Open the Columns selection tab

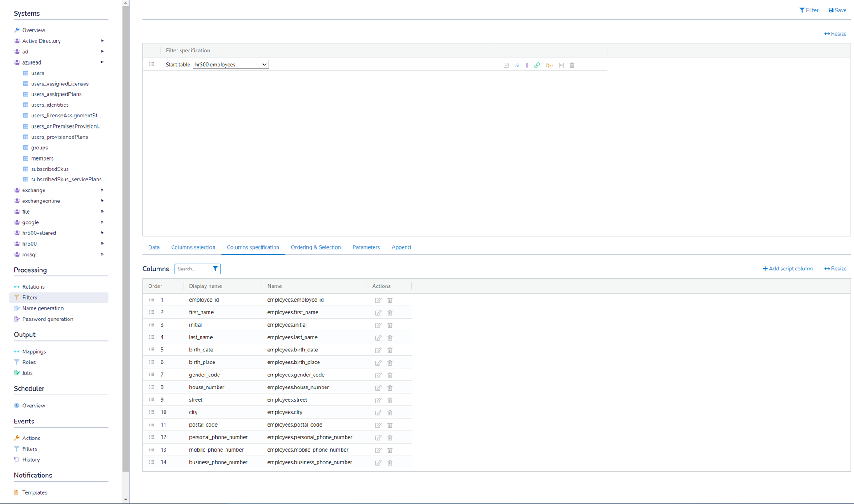point(193,247)
